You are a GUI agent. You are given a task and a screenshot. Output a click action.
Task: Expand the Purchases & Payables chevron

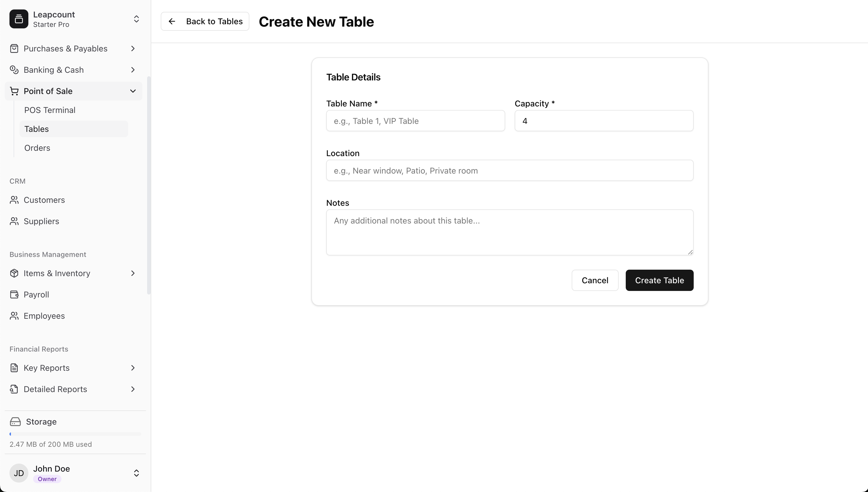click(133, 49)
